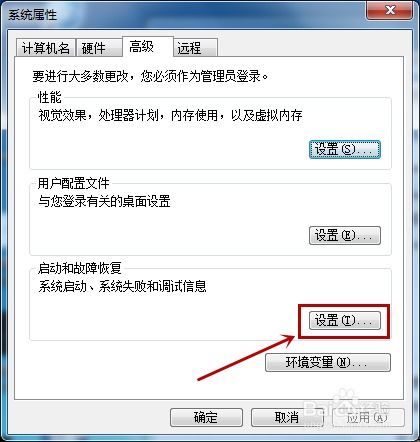
Task: Switch to the 计算机名 tab
Action: tap(46, 48)
